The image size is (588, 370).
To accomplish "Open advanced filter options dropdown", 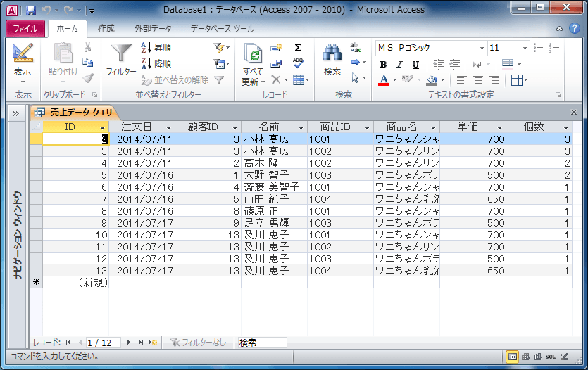I will 221,63.
